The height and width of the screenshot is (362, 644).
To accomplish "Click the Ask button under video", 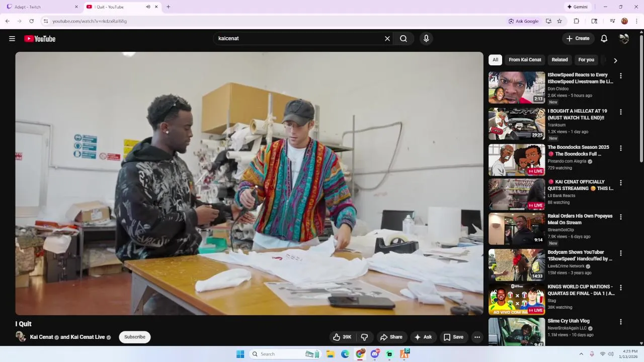I will [x=423, y=337].
